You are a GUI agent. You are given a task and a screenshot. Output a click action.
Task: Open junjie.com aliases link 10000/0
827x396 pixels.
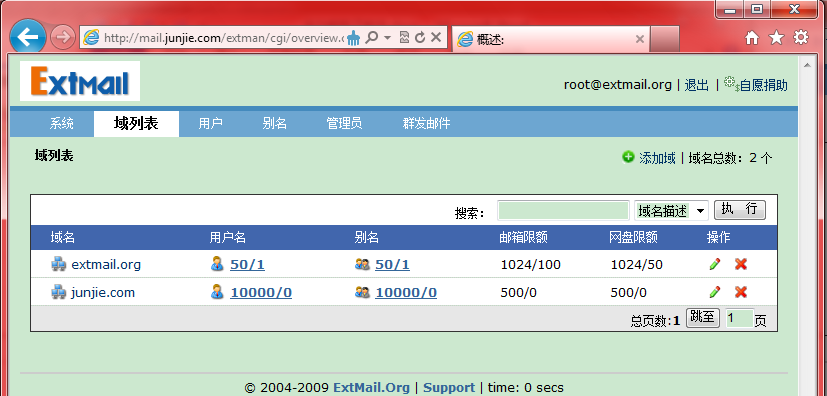tap(406, 292)
